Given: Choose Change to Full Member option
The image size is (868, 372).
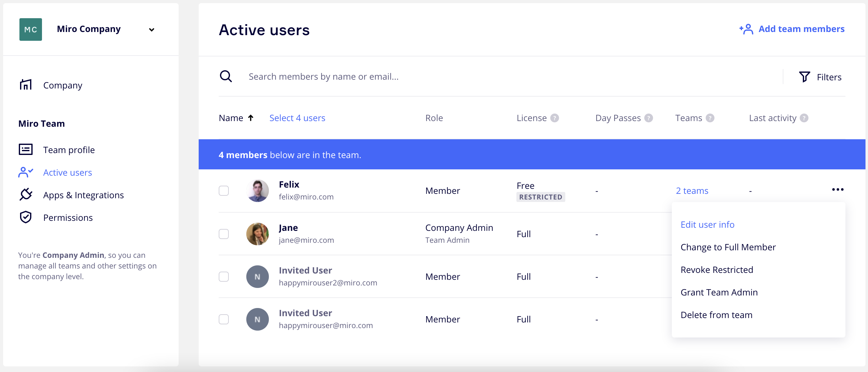Looking at the screenshot, I should (728, 247).
